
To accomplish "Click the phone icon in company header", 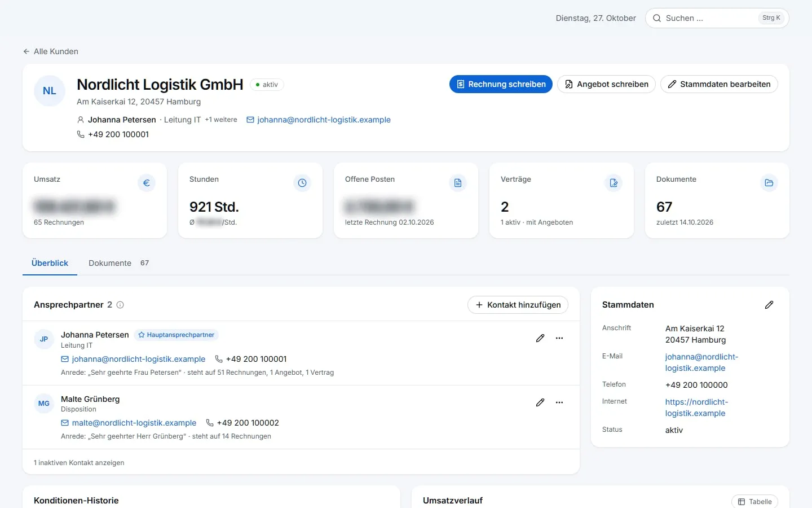I will [x=81, y=134].
